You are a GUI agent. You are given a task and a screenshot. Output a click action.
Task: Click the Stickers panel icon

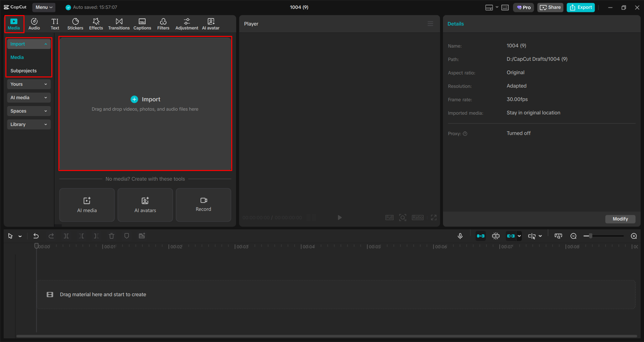[x=75, y=23]
